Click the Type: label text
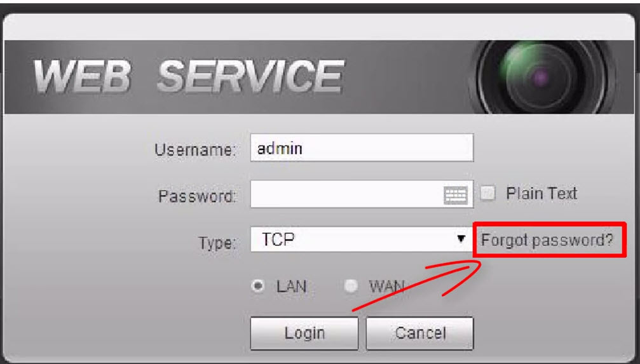This screenshot has width=640, height=364. (217, 243)
